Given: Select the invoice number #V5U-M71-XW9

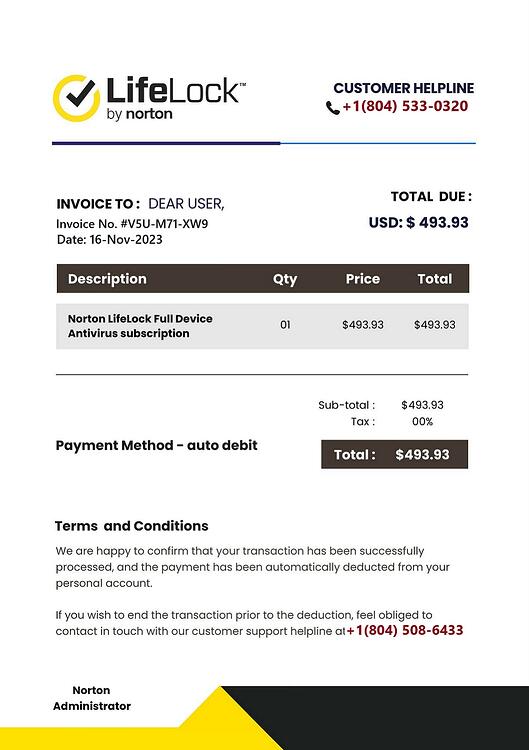Looking at the screenshot, I should tap(164, 224).
